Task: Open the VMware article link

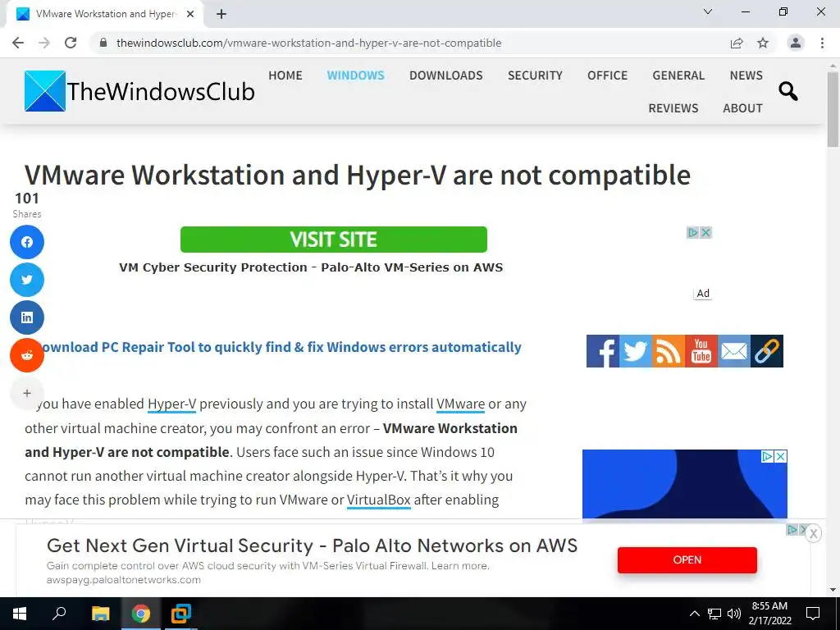Action: tap(461, 404)
